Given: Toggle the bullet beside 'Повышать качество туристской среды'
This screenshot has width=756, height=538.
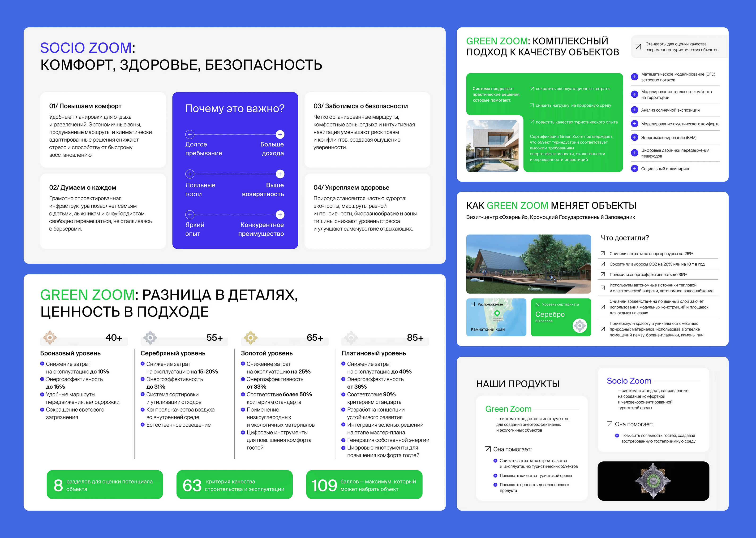Looking at the screenshot, I should pos(495,475).
